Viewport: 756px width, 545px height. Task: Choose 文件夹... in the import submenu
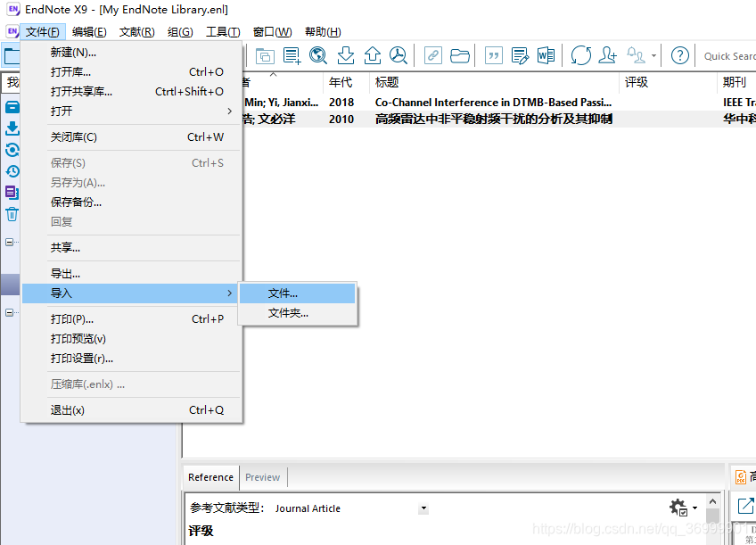(x=298, y=313)
